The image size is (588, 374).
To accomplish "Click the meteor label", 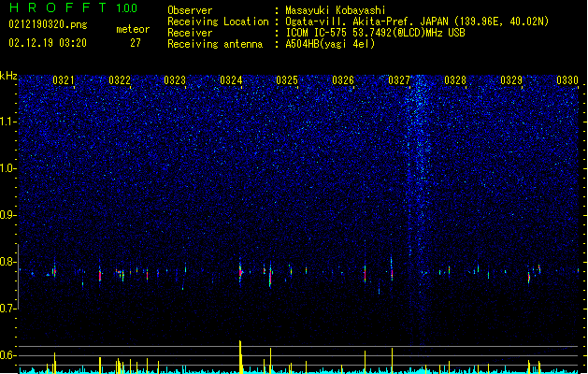I will point(133,29).
